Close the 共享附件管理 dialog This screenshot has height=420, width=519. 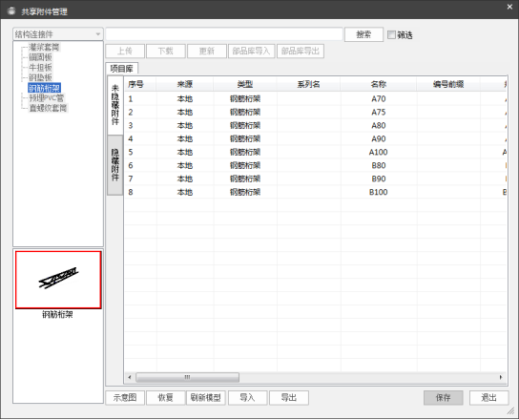pyautogui.click(x=509, y=7)
